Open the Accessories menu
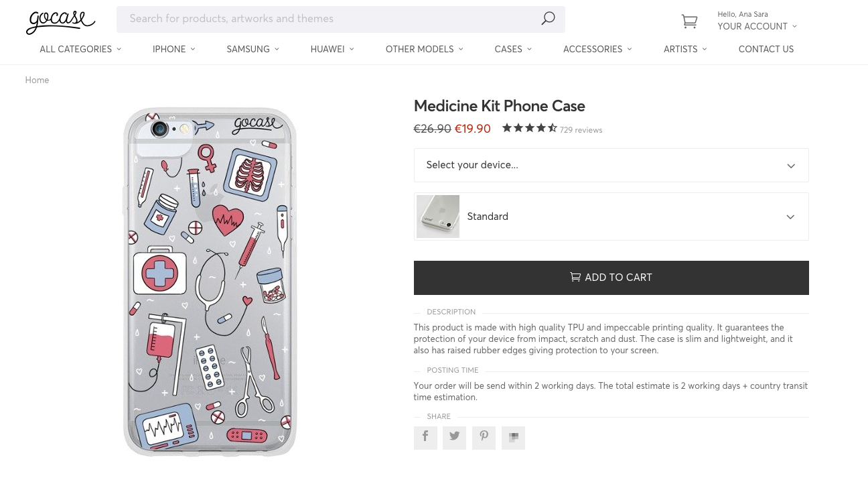The image size is (868, 486). 597,49
